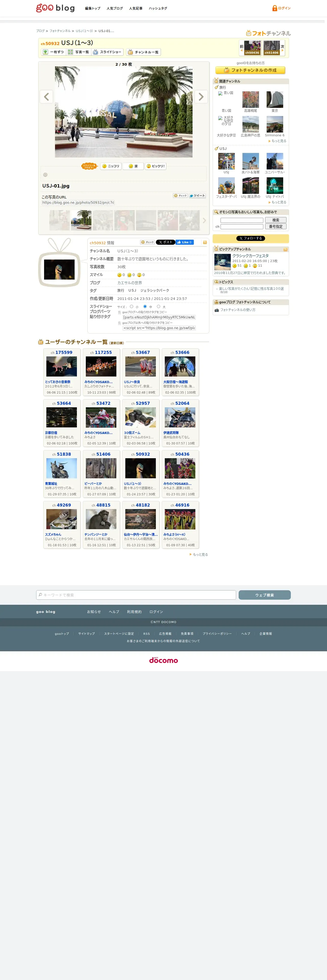The width and height of the screenshot is (327, 980).
Task: Open the 高雄桐尾 related channel thumbnail
Action: click(251, 100)
